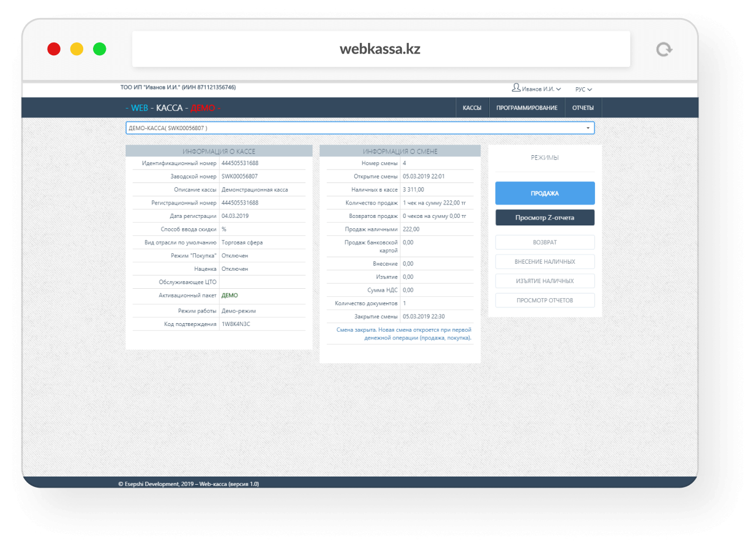756x548 pixels.
Task: Click the user profile icon beside Иванов И.И.
Action: (x=516, y=88)
